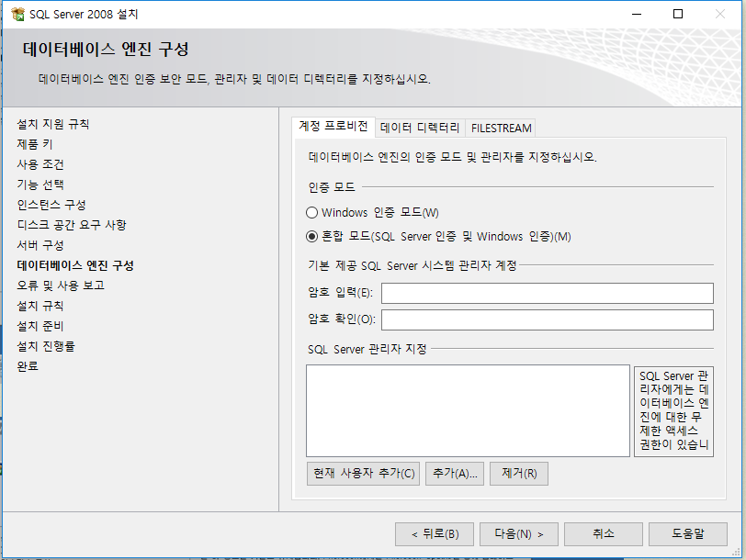Viewport: 746px width, 560px height.
Task: Click the 암호 입력 password field
Action: pos(548,293)
